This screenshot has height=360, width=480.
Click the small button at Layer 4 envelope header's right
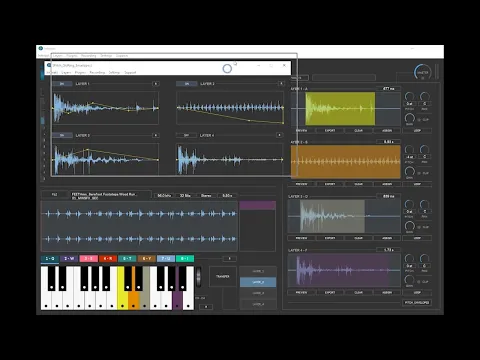279,135
